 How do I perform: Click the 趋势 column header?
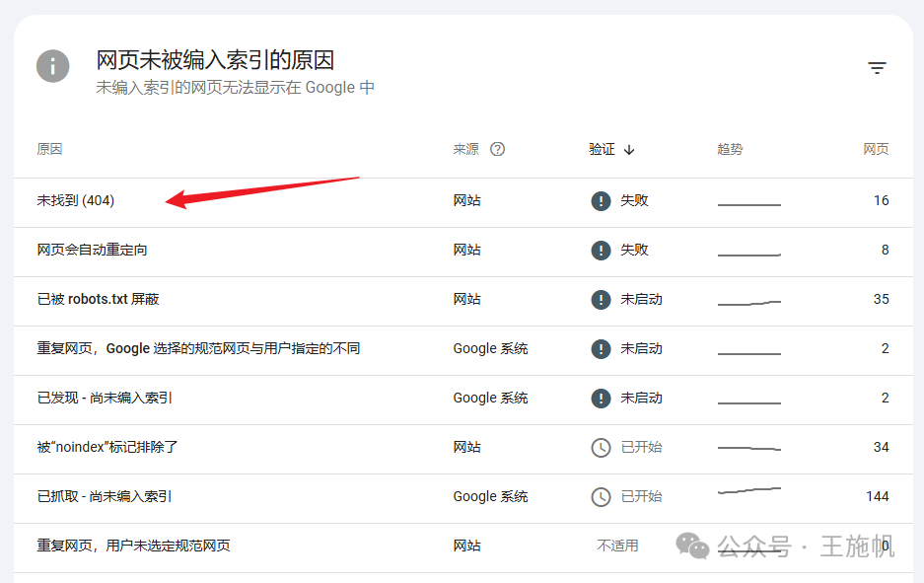(730, 149)
